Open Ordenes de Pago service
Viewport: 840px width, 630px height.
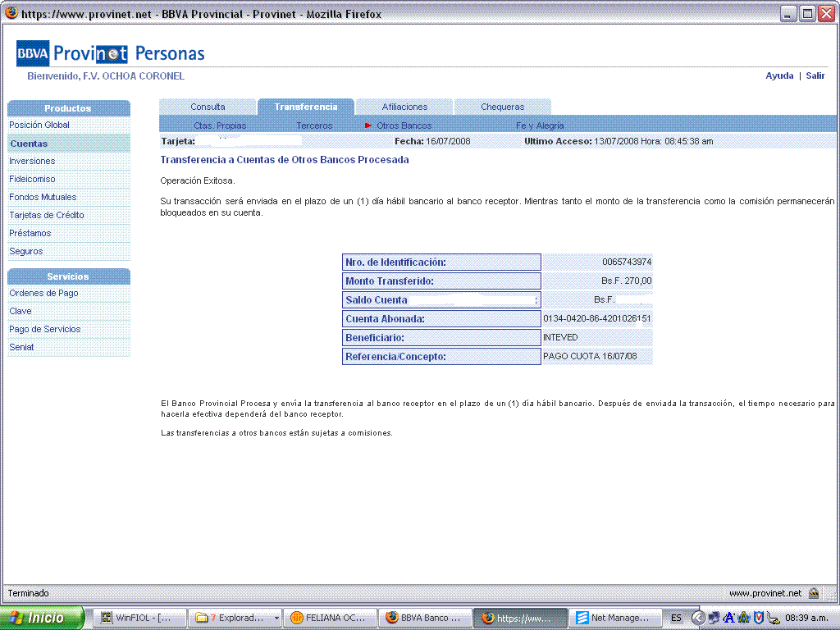[43, 293]
